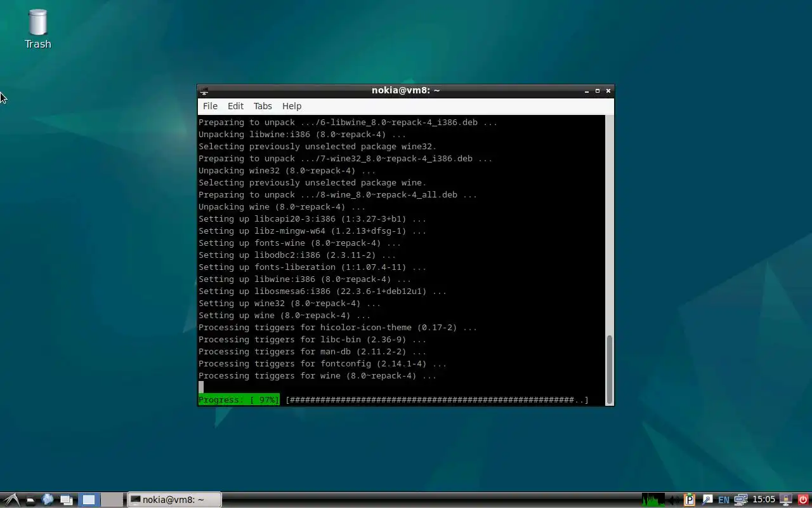This screenshot has height=508, width=812.
Task: Minimize the terminal window
Action: click(x=587, y=91)
